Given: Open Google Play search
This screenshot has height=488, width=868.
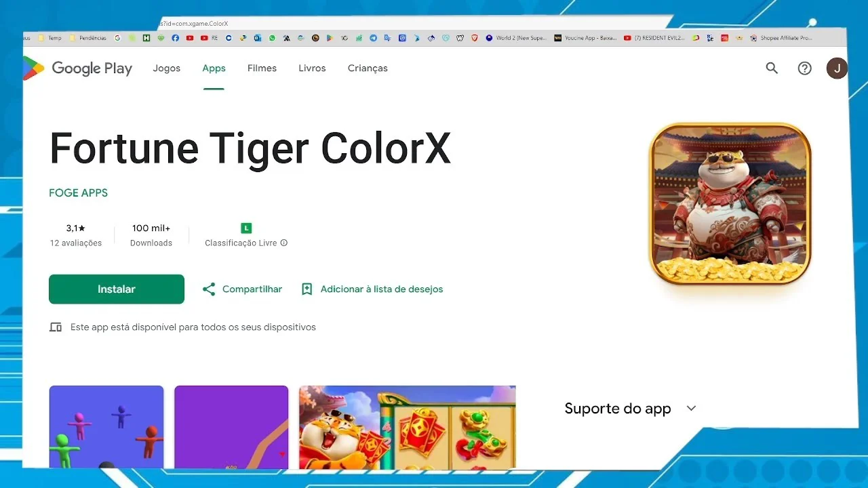Looking at the screenshot, I should coord(772,68).
